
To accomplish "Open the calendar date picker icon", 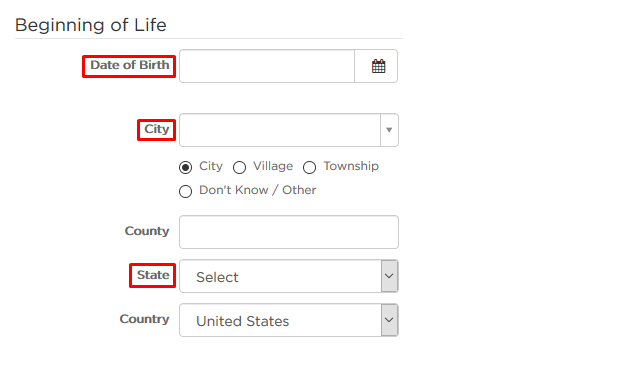I will click(x=378, y=66).
